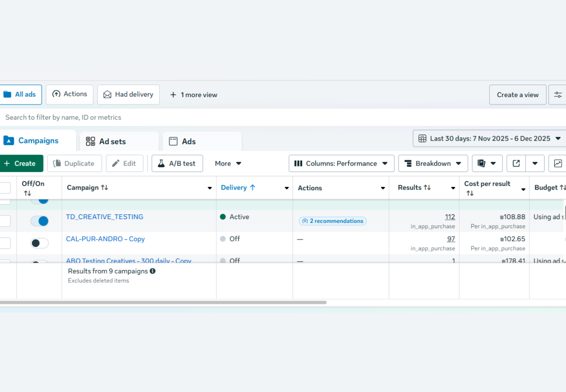The height and width of the screenshot is (392, 566).
Task: Switch to the Ads tab
Action: pyautogui.click(x=189, y=142)
